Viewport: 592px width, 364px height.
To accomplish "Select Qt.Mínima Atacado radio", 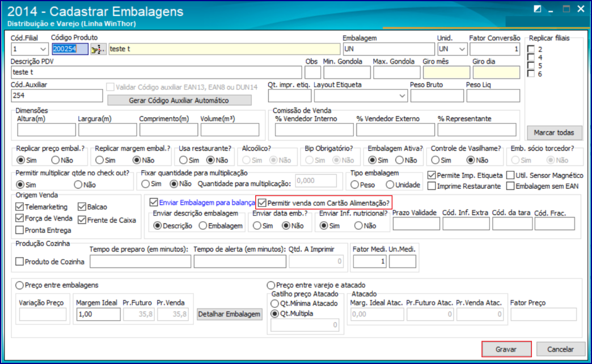I will [275, 303].
